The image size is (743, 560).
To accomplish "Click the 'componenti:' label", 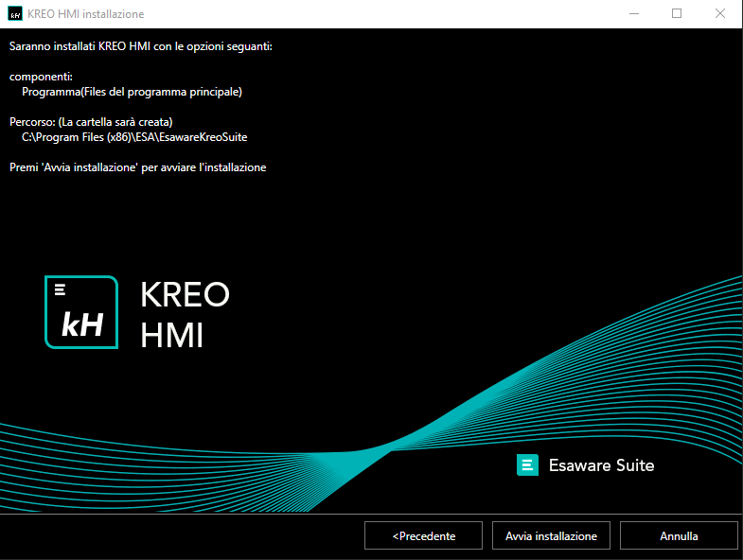I will (41, 76).
